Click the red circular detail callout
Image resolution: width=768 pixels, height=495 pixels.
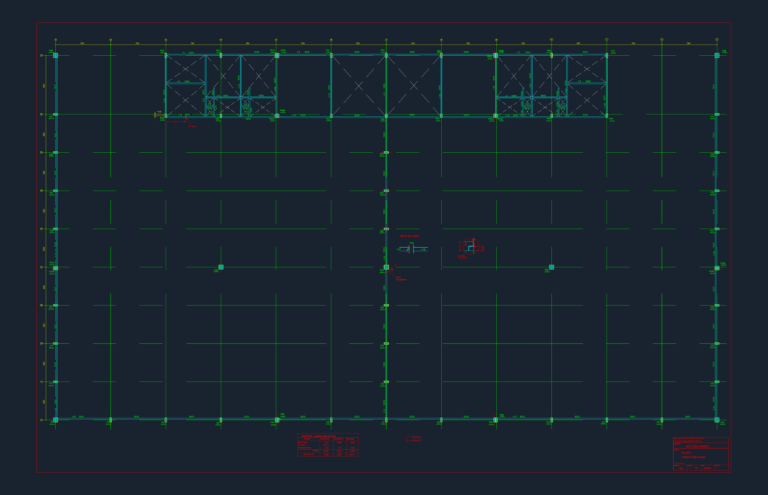(471, 247)
